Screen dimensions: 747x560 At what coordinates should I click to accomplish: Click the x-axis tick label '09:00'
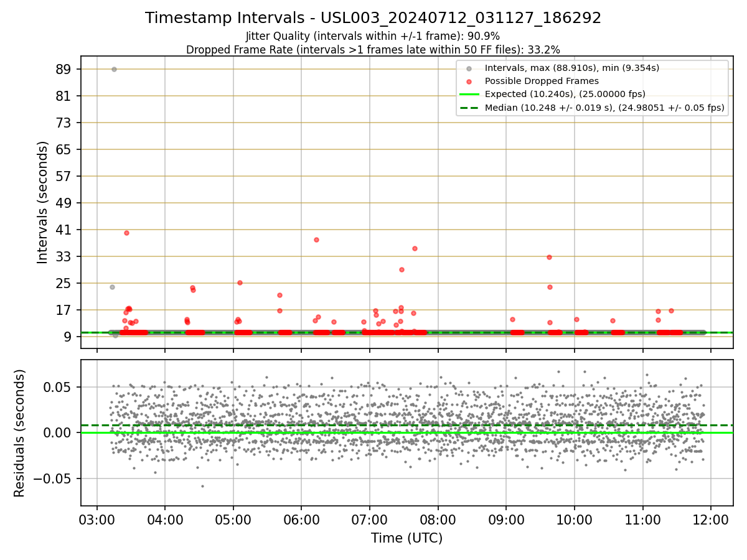tap(506, 520)
